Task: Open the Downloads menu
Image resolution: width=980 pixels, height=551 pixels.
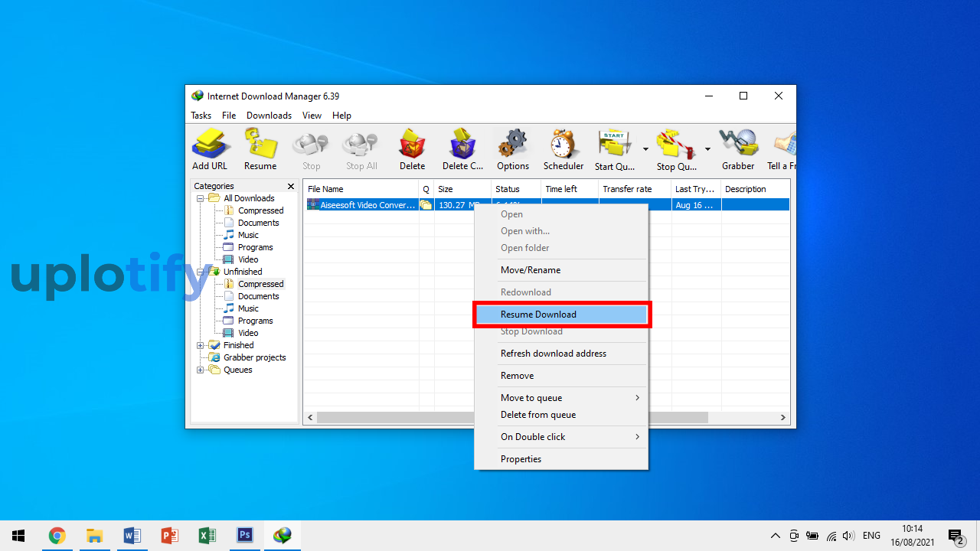Action: click(269, 116)
